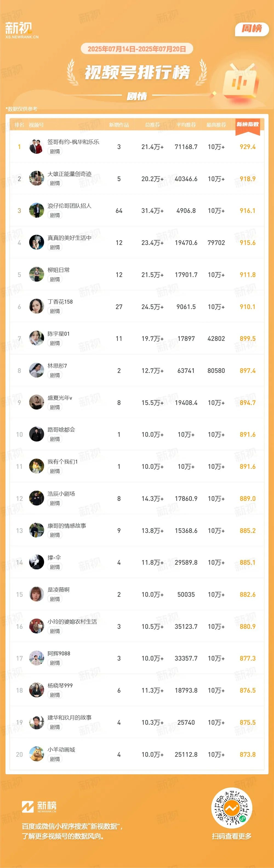Viewport: 274px width, 868px height.
Task: Select the 新榜指数 column header
Action: [248, 125]
